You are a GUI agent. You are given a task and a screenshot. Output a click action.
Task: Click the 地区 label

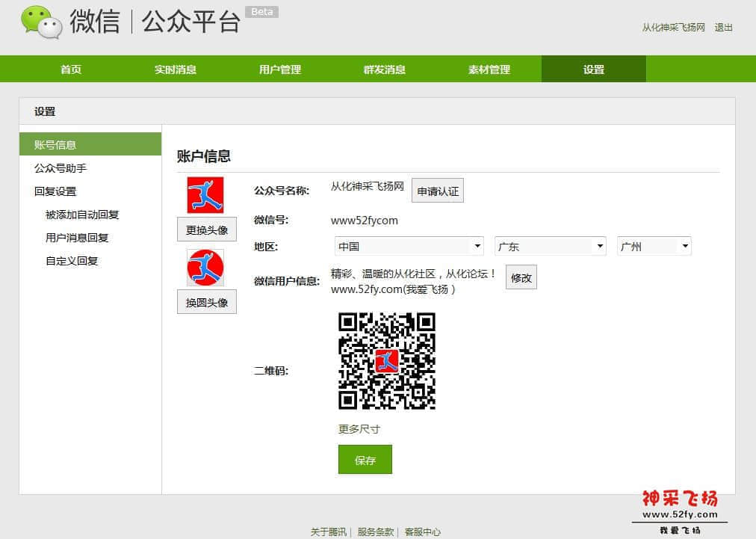(x=266, y=247)
